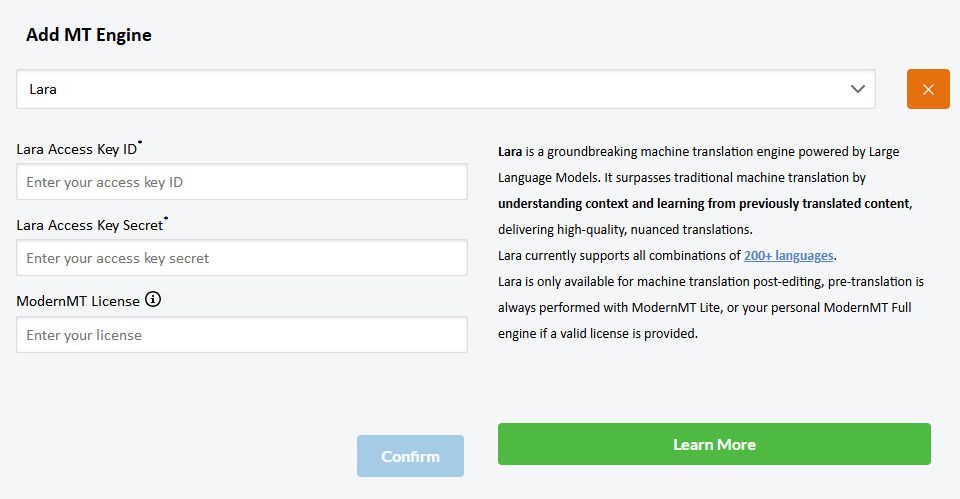Close the panel with the orange X button
960x499 pixels.
coord(928,89)
